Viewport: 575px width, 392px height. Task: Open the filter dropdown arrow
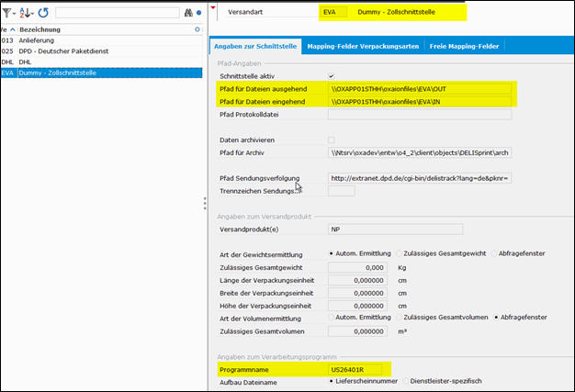[15, 13]
